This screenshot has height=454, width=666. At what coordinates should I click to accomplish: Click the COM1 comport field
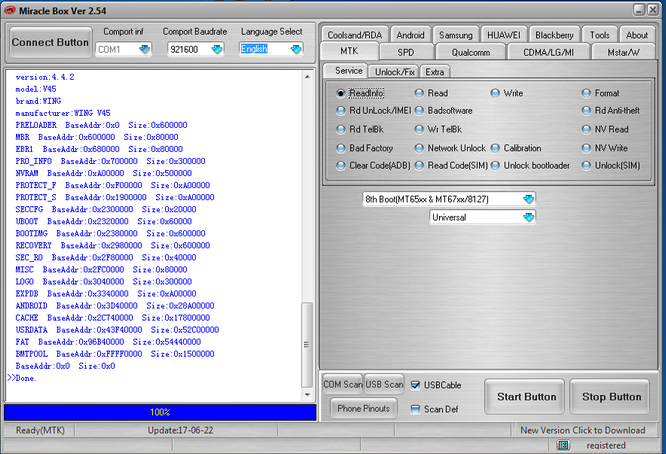123,49
